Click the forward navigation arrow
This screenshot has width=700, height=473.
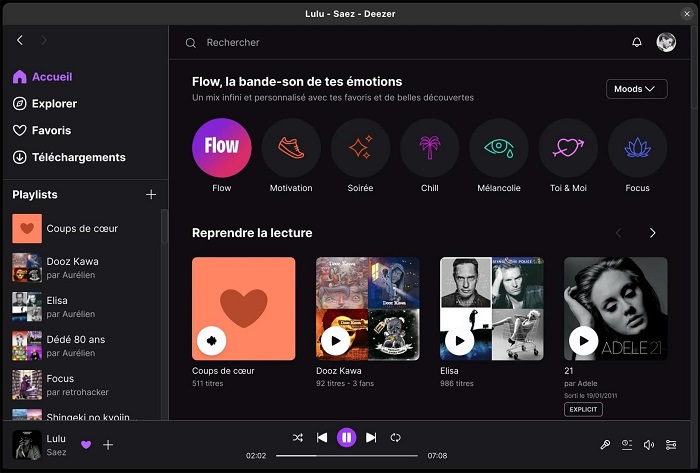[x=44, y=40]
